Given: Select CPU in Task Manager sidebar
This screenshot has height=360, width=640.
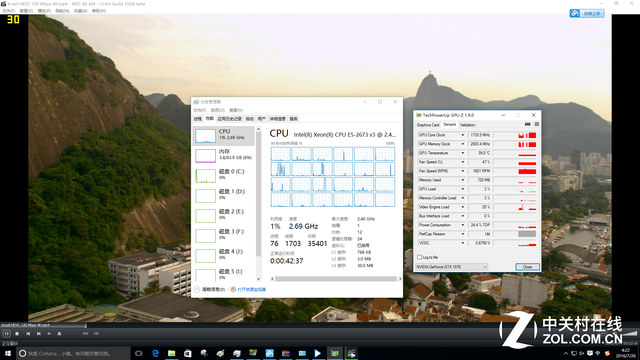Looking at the screenshot, I should (224, 136).
